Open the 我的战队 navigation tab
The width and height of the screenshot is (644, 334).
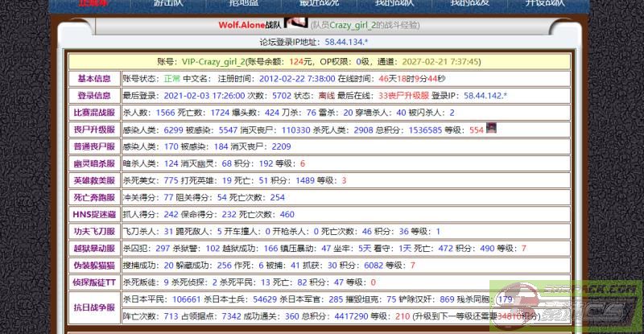click(x=469, y=4)
